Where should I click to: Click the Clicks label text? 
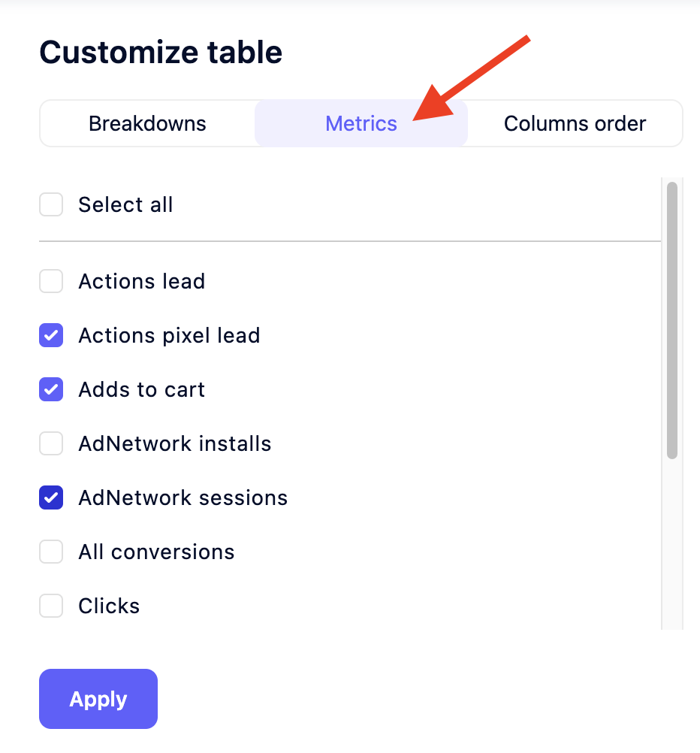(x=108, y=606)
